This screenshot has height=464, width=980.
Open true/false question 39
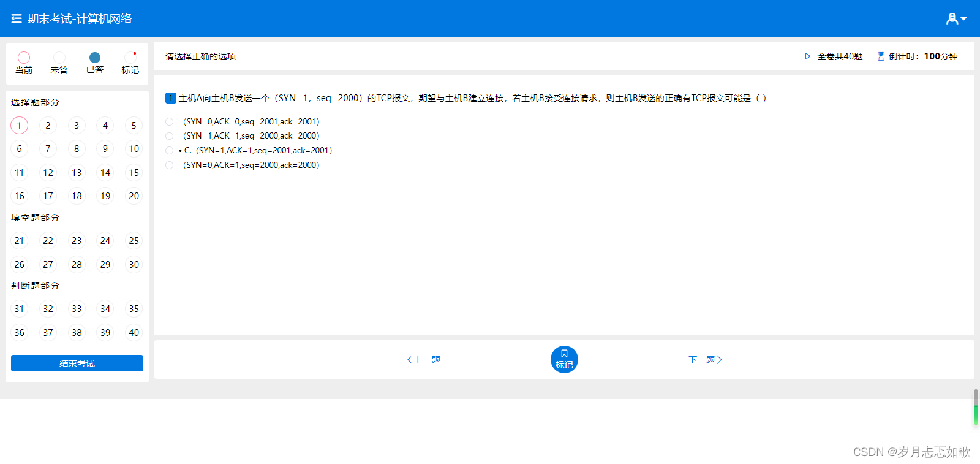click(105, 333)
